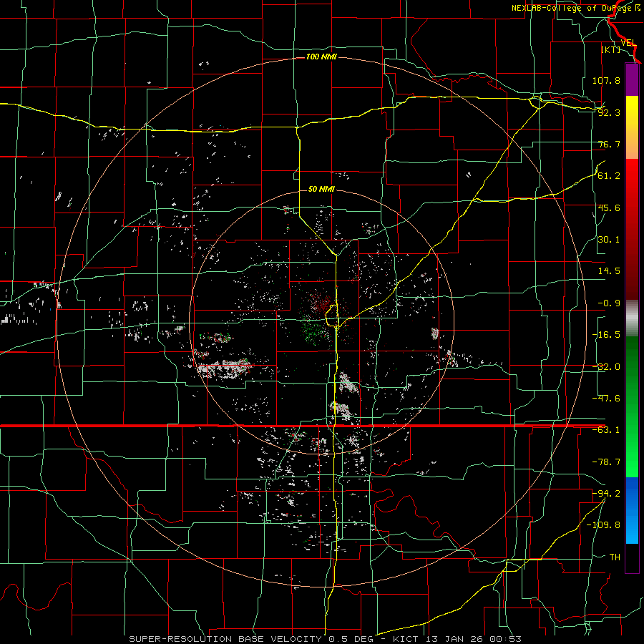This screenshot has height=644, width=644.
Task: Click the purple top segment of color bar
Action: (x=632, y=79)
